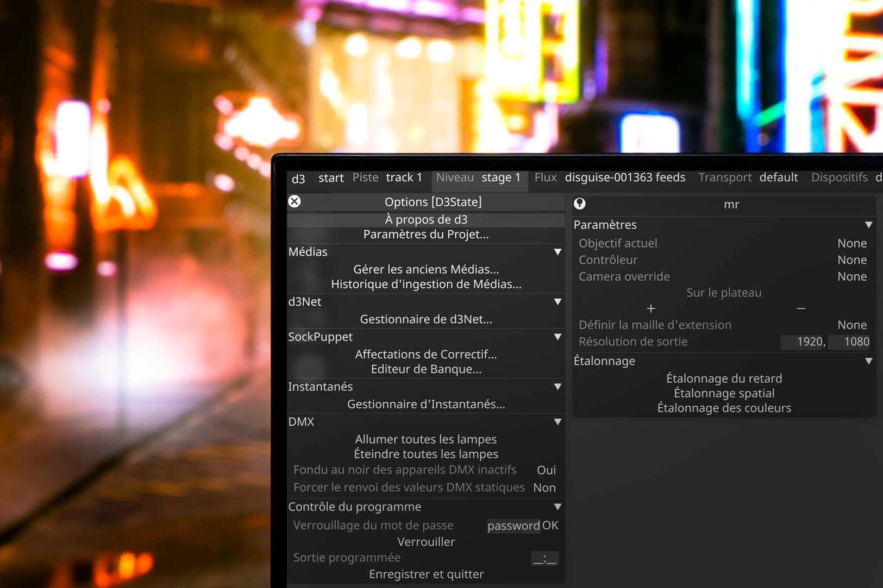Screen dimensions: 883x588
Task: Open Paramètres du Projet
Action: pos(426,235)
